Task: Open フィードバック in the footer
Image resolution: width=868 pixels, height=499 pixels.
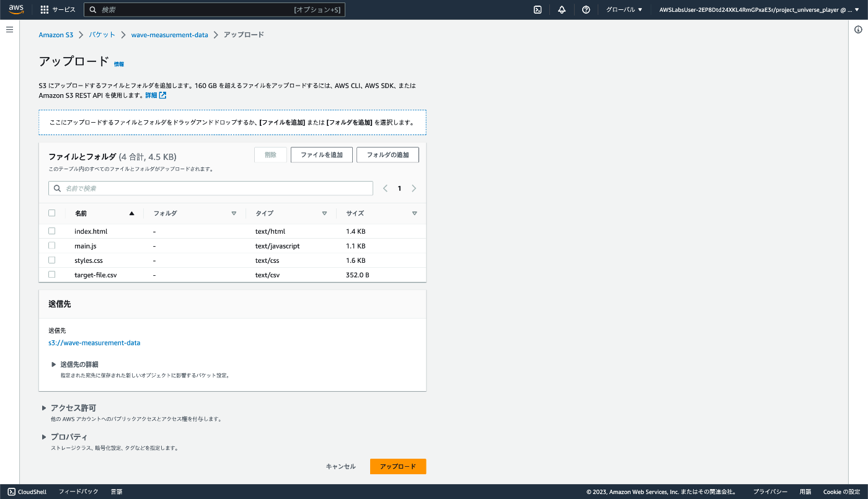Action: tap(79, 492)
